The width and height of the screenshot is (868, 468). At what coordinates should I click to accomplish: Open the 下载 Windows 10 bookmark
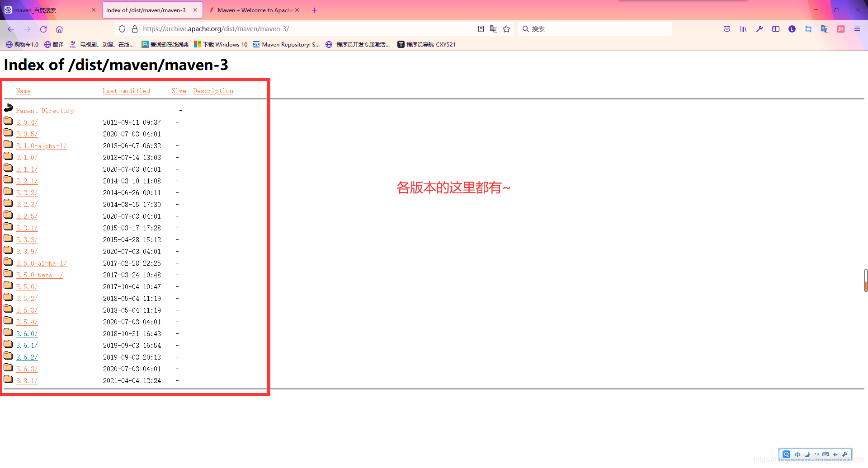[221, 44]
